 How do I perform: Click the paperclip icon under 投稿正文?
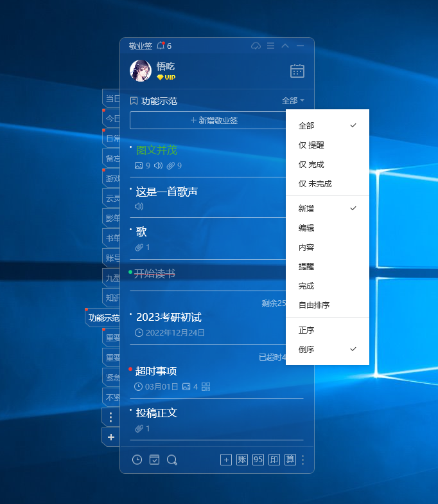click(x=139, y=428)
